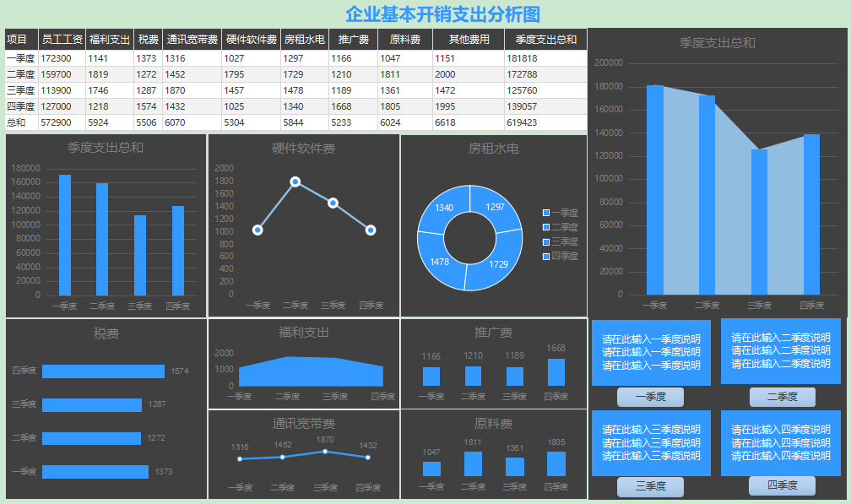Select the title 企业基本开销支出分析图
Screen dimensions: 851x504
click(443, 14)
